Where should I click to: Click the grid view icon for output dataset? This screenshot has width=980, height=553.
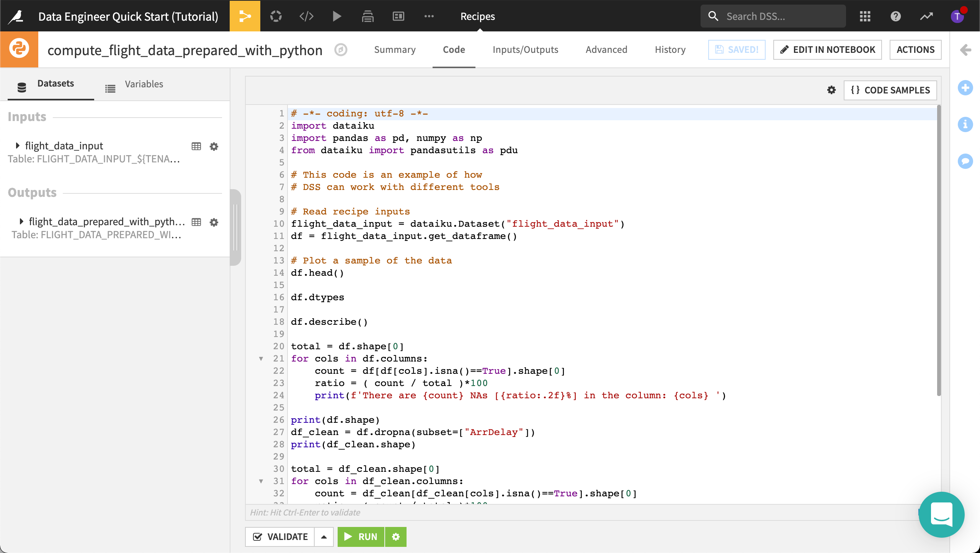tap(196, 222)
